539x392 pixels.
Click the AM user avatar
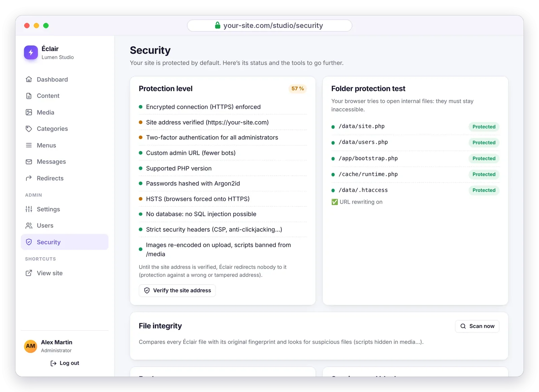tap(31, 346)
